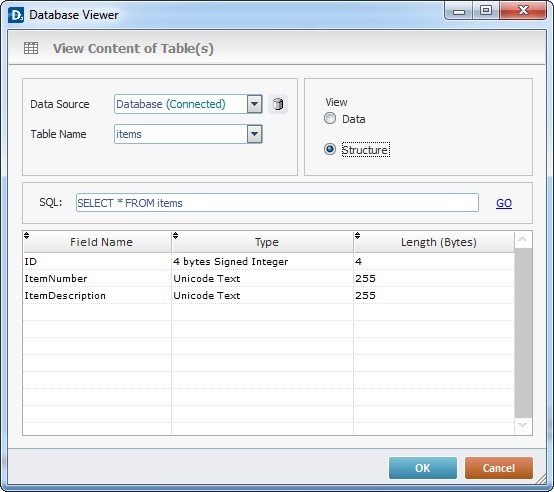Sort by Length (Bytes) column arrows

(358, 235)
